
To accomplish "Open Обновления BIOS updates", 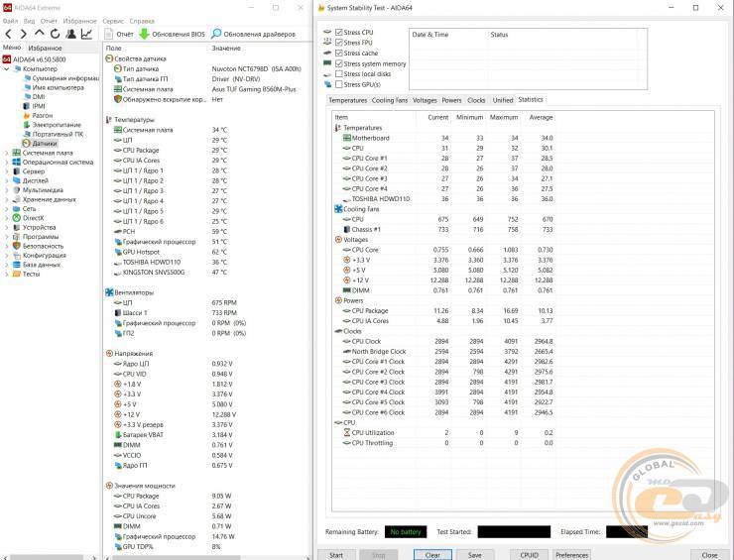I will 173,34.
